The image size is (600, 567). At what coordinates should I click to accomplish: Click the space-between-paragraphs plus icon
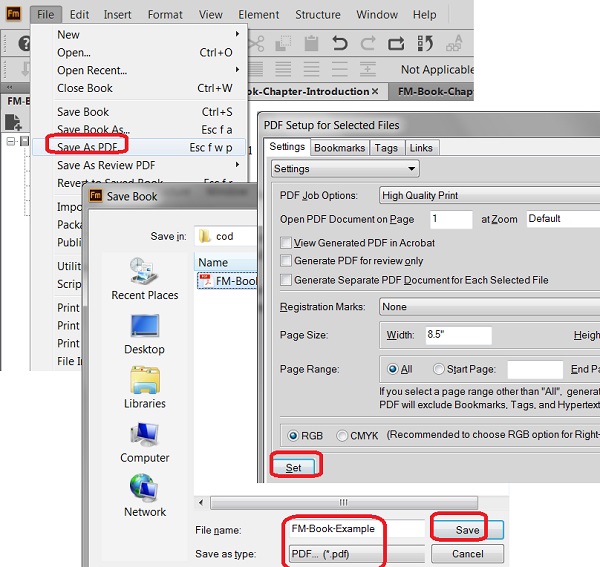(x=367, y=70)
